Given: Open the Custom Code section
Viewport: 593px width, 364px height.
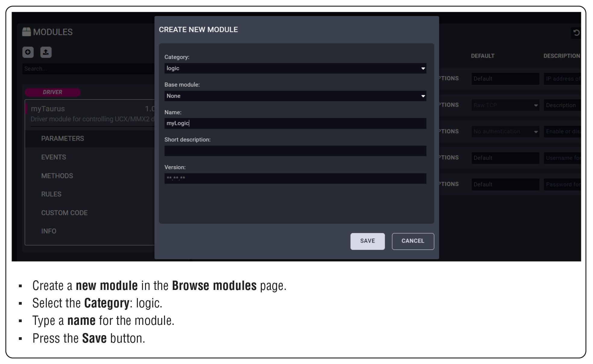Looking at the screenshot, I should click(64, 213).
